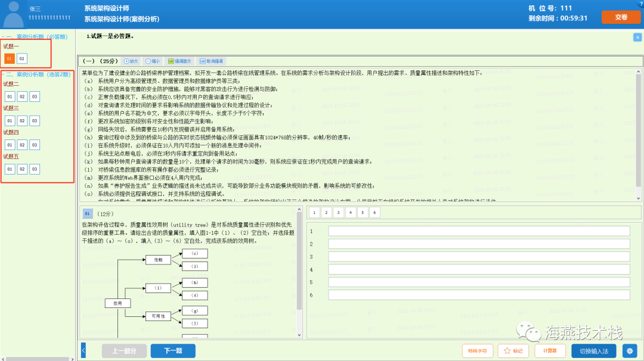Screen dimensions: 644x361
Task: Click the 强调显示 highlight button
Action: point(179,61)
